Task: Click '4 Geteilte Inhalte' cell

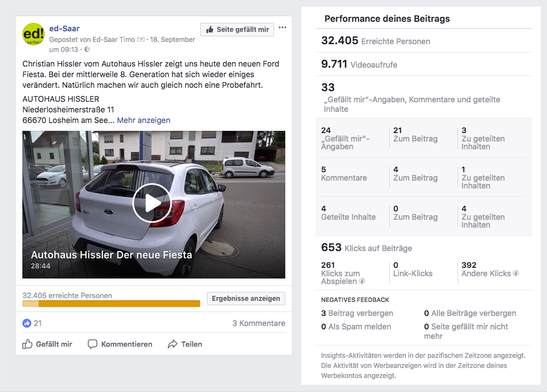Action: point(348,212)
